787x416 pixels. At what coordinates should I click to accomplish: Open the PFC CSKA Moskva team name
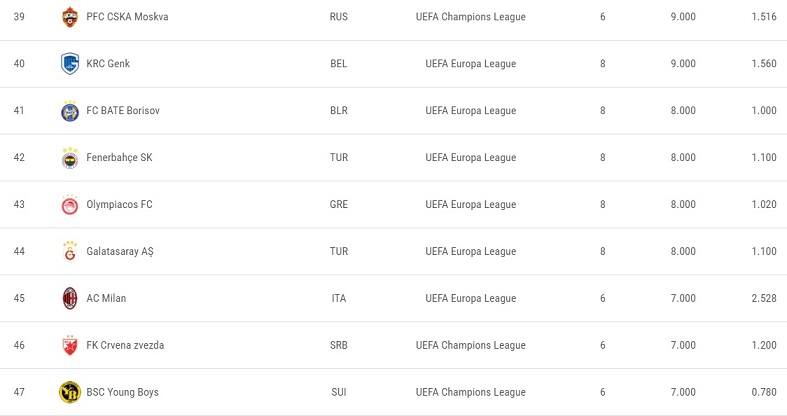[x=127, y=17]
